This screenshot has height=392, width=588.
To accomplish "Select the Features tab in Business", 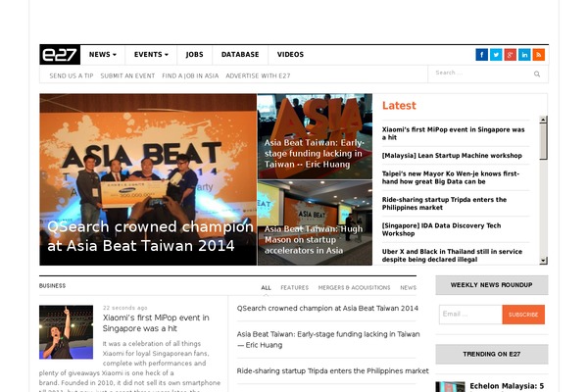I will tap(294, 288).
